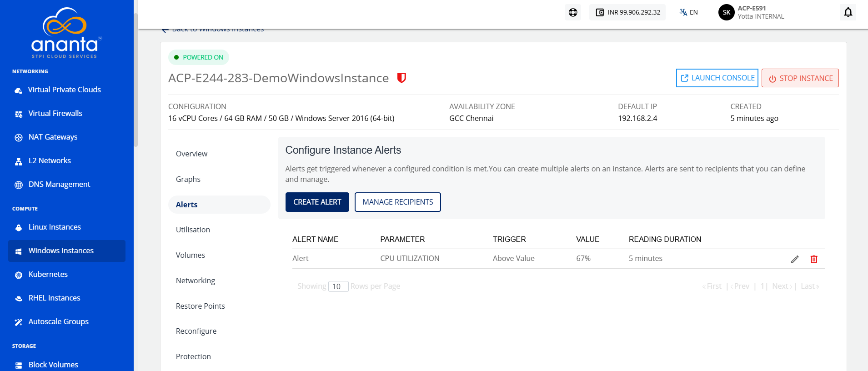The height and width of the screenshot is (371, 868).
Task: Click the Virtual Firewalls sidebar icon
Action: coord(19,114)
